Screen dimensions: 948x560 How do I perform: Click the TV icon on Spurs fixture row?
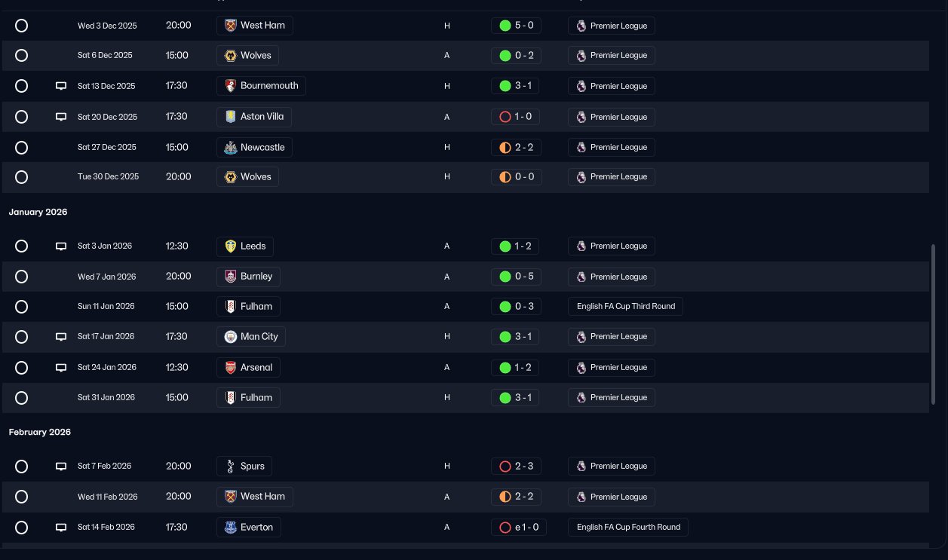click(x=61, y=467)
